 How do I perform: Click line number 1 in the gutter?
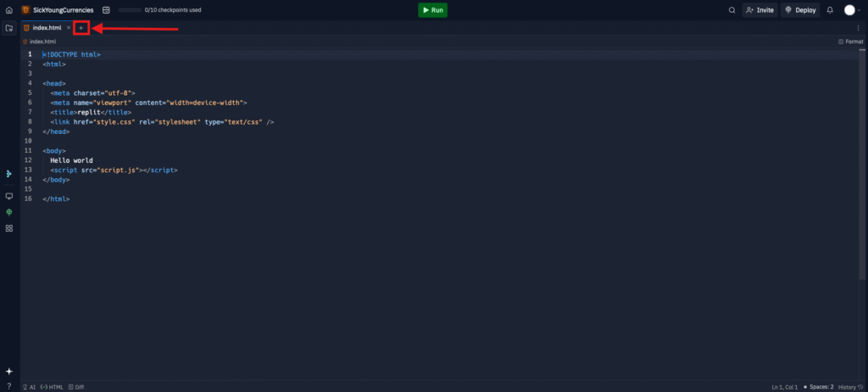point(30,54)
